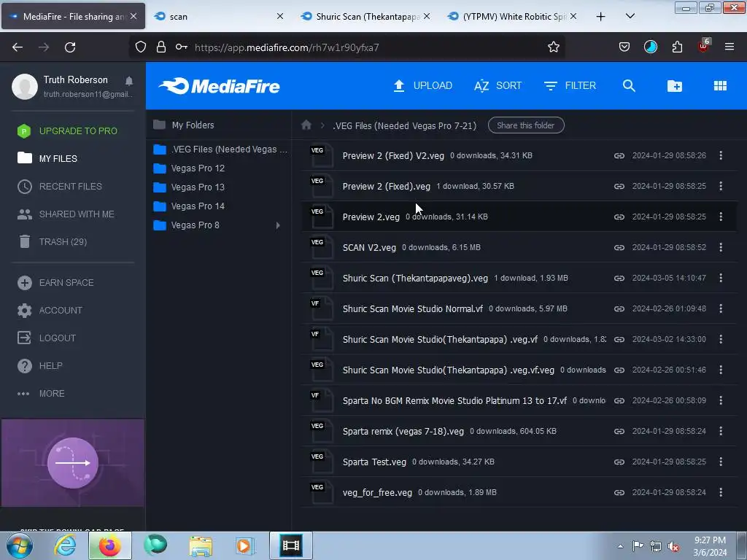Expand More in sidebar
The image size is (747, 560).
click(41, 393)
